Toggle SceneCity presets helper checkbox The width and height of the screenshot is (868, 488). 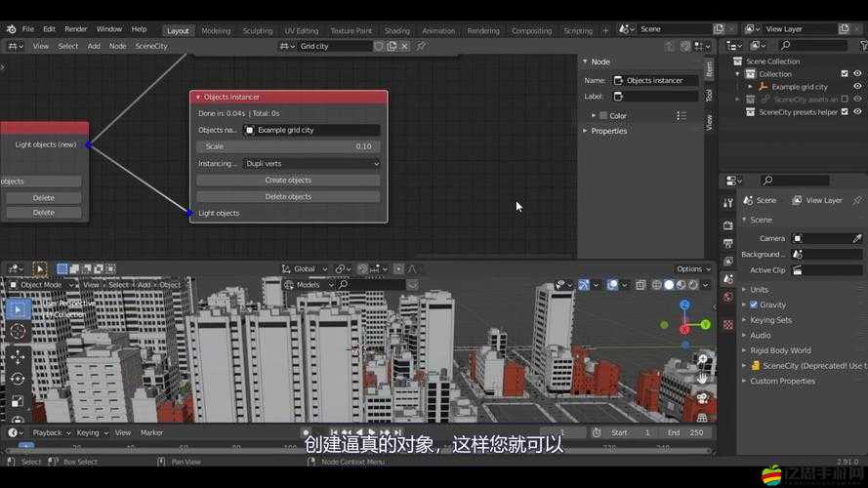(x=845, y=112)
